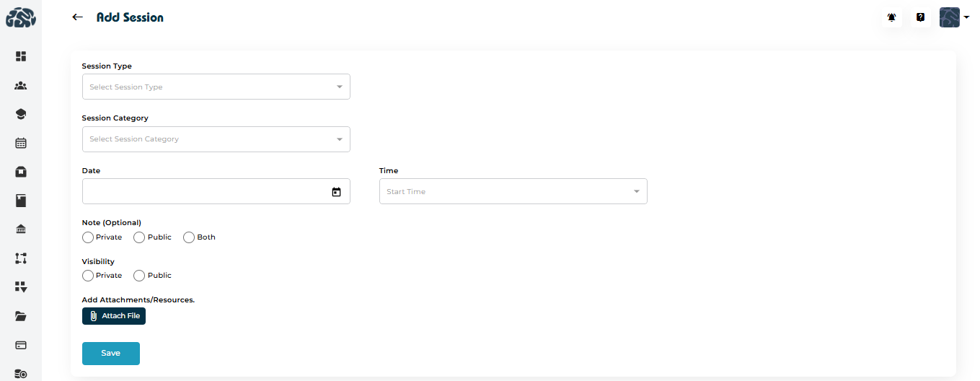980x381 pixels.
Task: Click the brain logo in sidebar
Action: 21,17
